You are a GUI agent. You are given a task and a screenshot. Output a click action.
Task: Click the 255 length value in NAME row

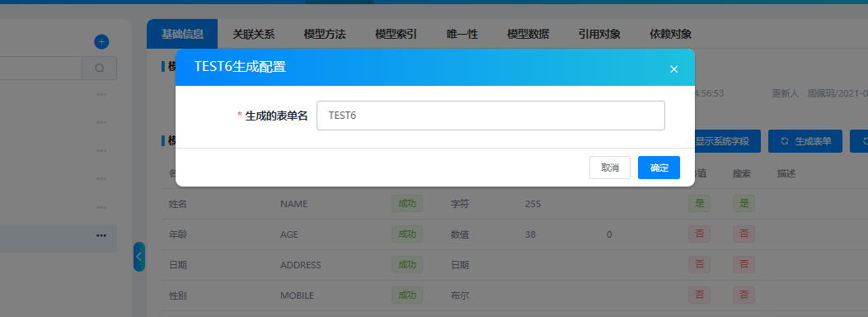pos(533,204)
